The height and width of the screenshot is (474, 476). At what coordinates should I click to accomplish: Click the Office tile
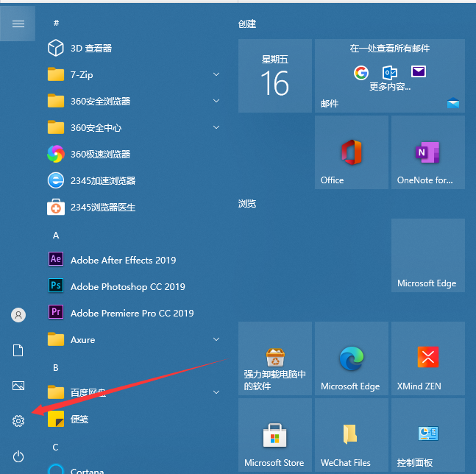[x=351, y=152]
